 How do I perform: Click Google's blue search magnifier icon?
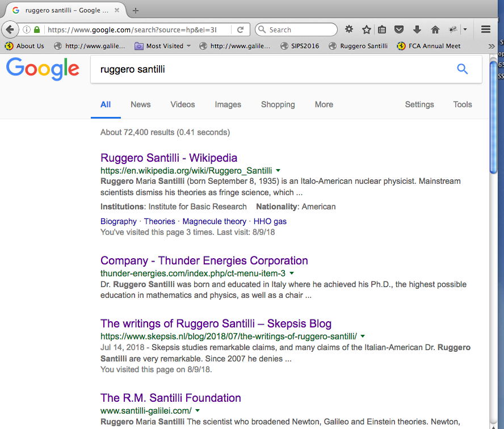coord(462,69)
